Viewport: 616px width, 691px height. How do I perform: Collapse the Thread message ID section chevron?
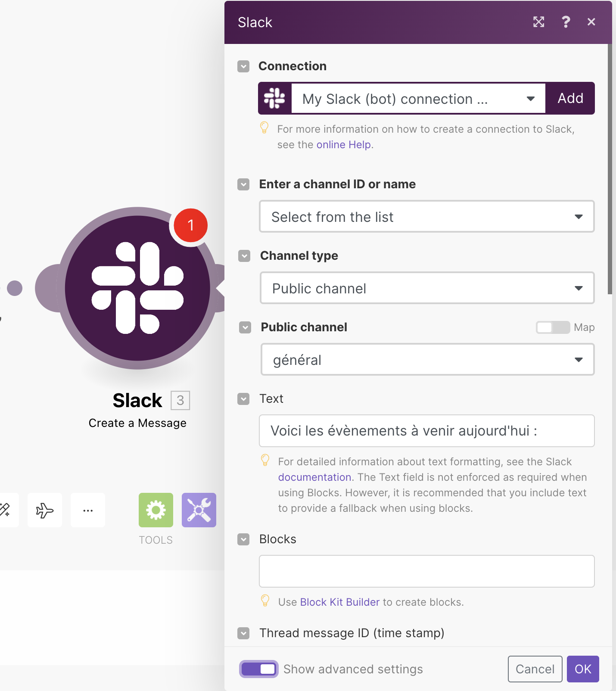[243, 633]
